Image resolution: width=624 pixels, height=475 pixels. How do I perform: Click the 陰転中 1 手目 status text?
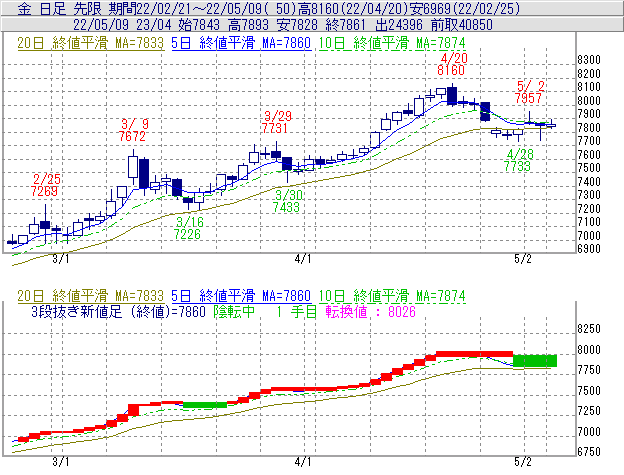coord(265,311)
